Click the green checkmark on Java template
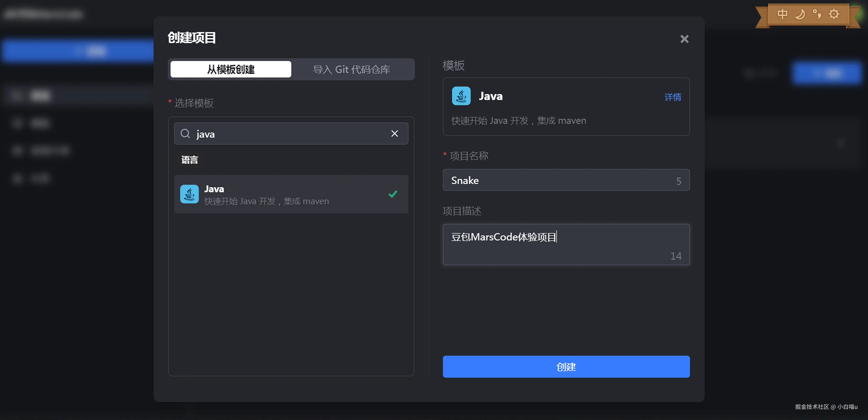This screenshot has width=868, height=420. point(393,194)
